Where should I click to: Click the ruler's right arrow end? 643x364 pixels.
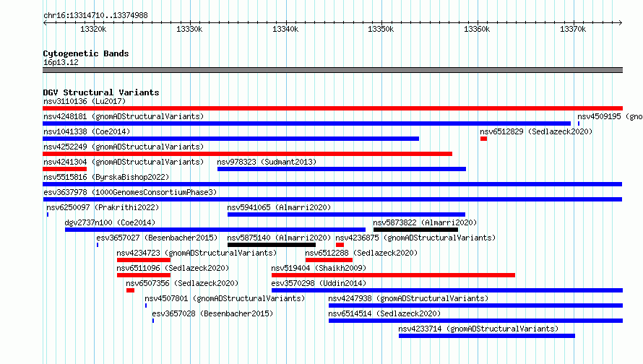(x=621, y=22)
